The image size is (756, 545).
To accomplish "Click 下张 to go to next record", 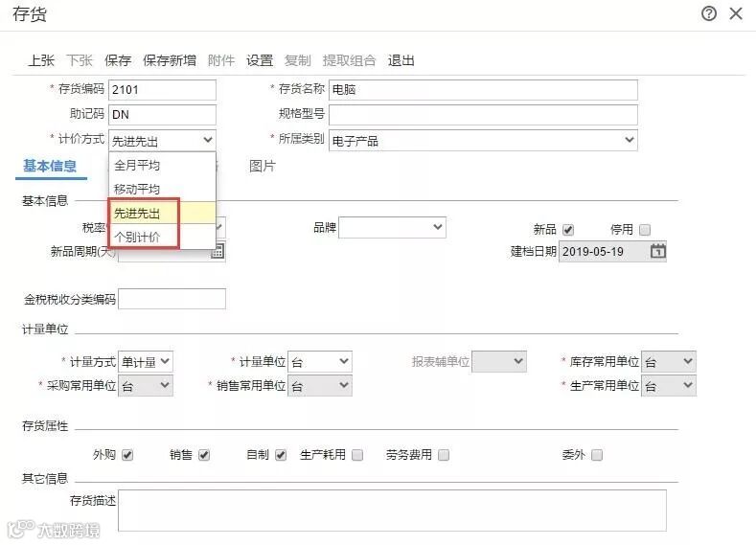I will pos(80,60).
